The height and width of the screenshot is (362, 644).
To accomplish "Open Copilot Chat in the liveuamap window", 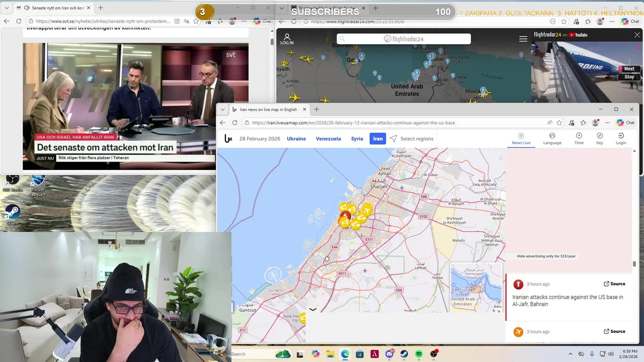I will coord(625,123).
